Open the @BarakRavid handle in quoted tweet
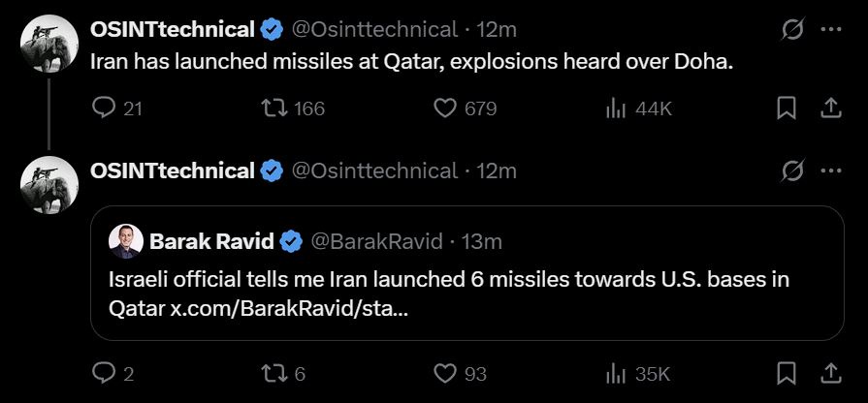The height and width of the screenshot is (403, 868). tap(376, 241)
